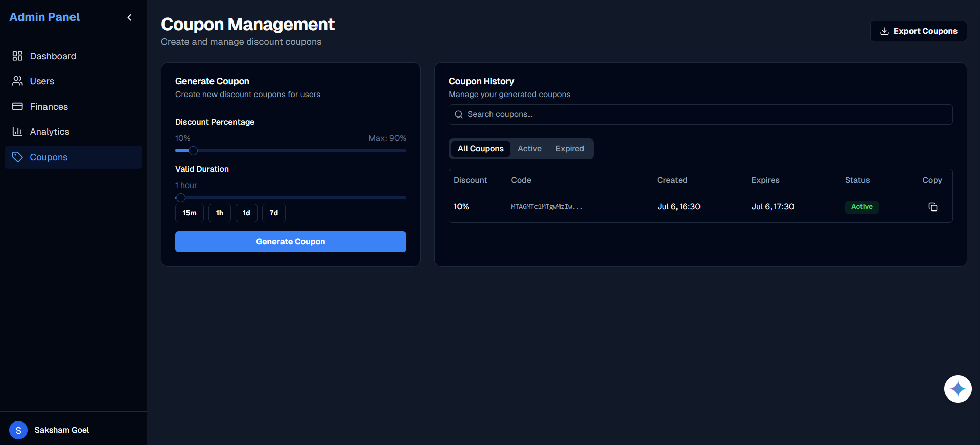
Task: Pick the 7d duration preset
Action: pos(274,213)
